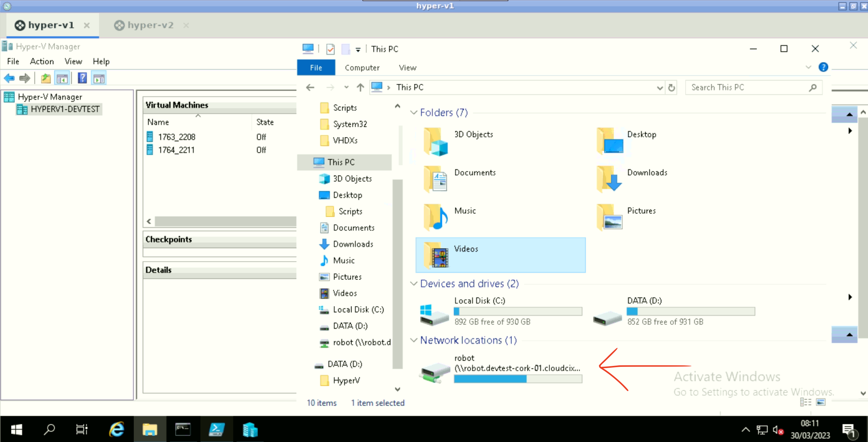Image resolution: width=868 pixels, height=442 pixels.
Task: Open the Explorer File tab
Action: tap(316, 68)
